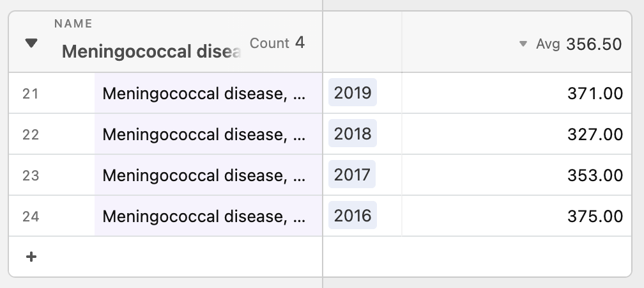Click the 371.00 value cell
Screen dimensions: 644x288
pyautogui.click(x=517, y=93)
